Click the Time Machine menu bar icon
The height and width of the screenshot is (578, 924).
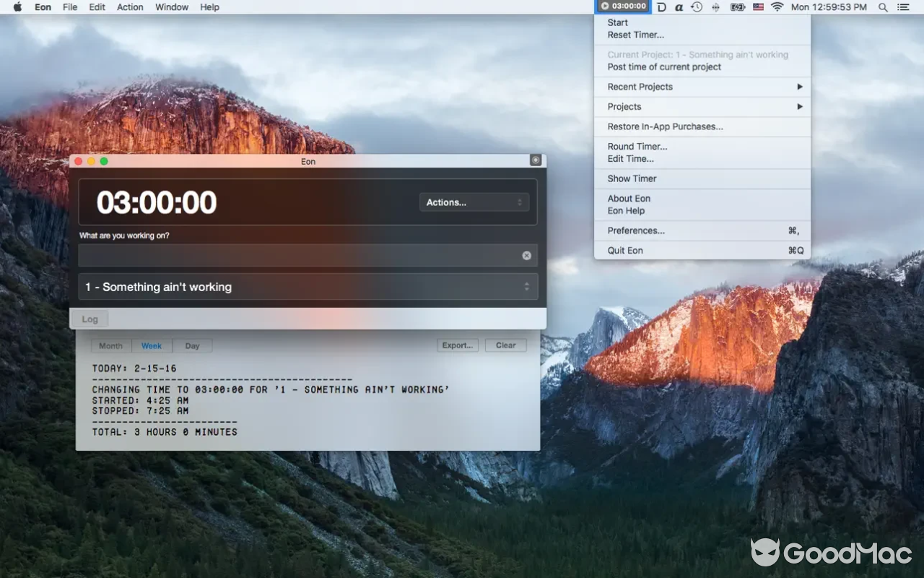pos(695,7)
